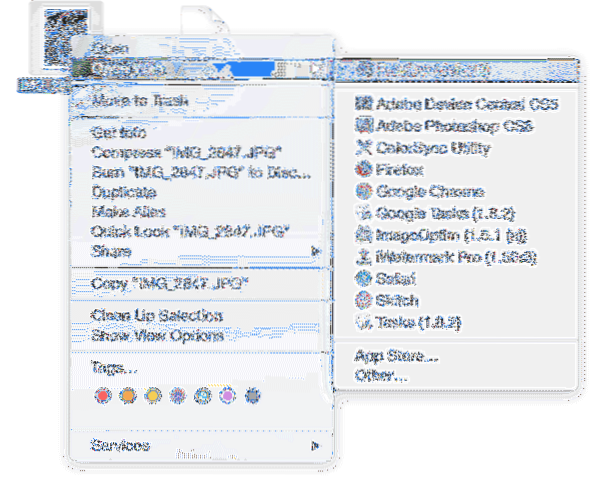The image size is (598, 489).
Task: Open image with Adobe Photoshop CS6
Action: tap(444, 126)
